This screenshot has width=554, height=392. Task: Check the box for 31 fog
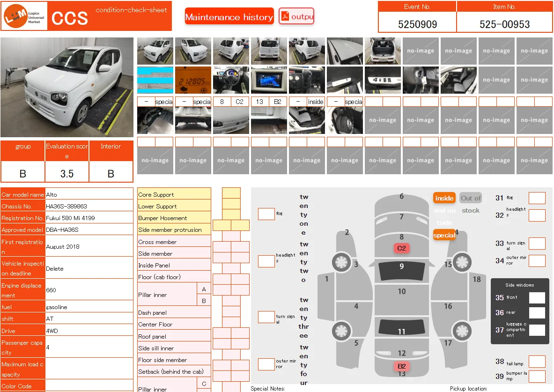[x=537, y=198]
